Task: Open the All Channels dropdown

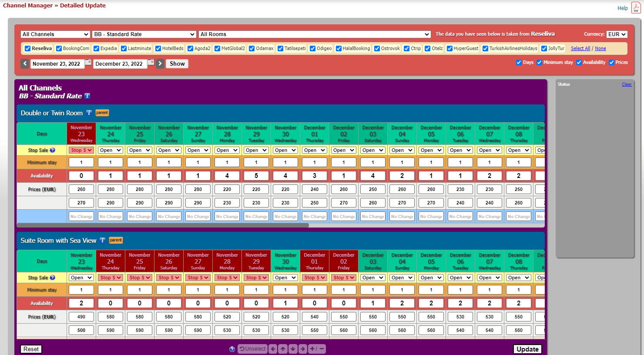Action: click(x=55, y=34)
